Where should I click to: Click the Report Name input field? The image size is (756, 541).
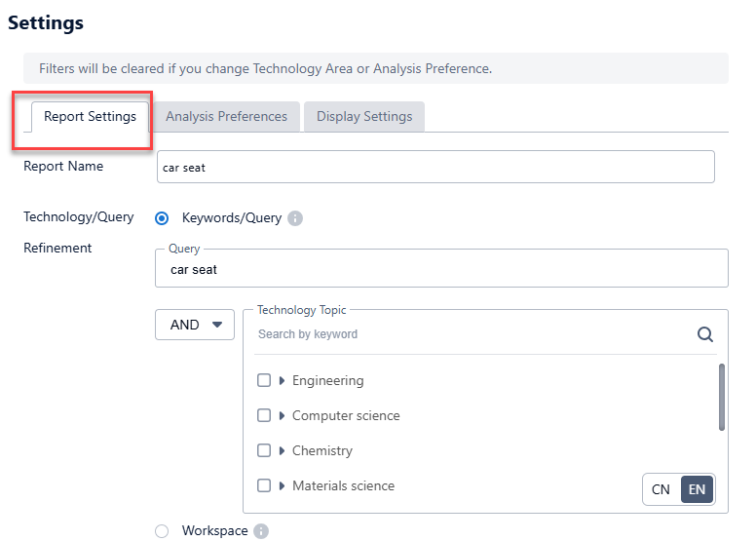click(435, 167)
